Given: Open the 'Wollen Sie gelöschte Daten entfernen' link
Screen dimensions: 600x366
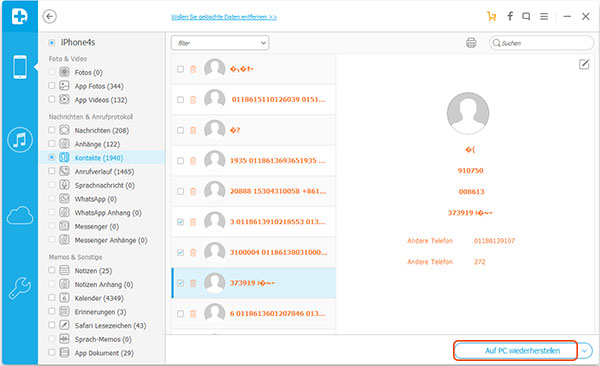Looking at the screenshot, I should coord(224,17).
